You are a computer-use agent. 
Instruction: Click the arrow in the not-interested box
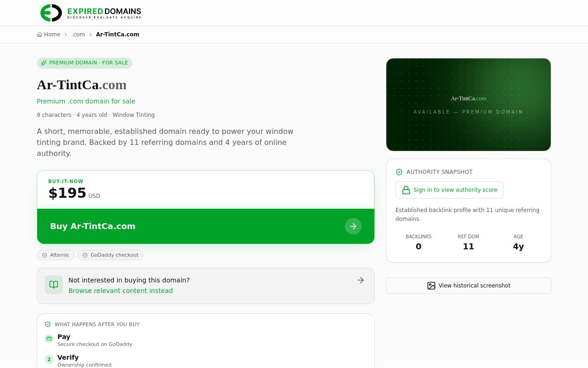tap(361, 280)
